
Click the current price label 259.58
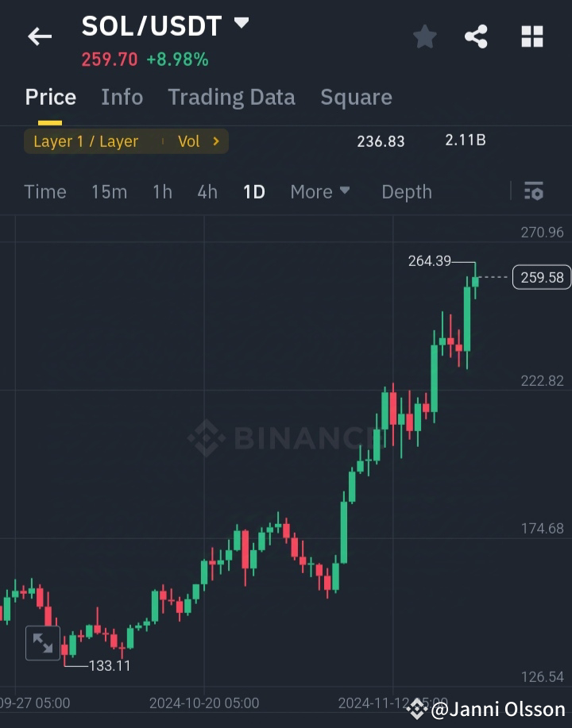pyautogui.click(x=542, y=277)
